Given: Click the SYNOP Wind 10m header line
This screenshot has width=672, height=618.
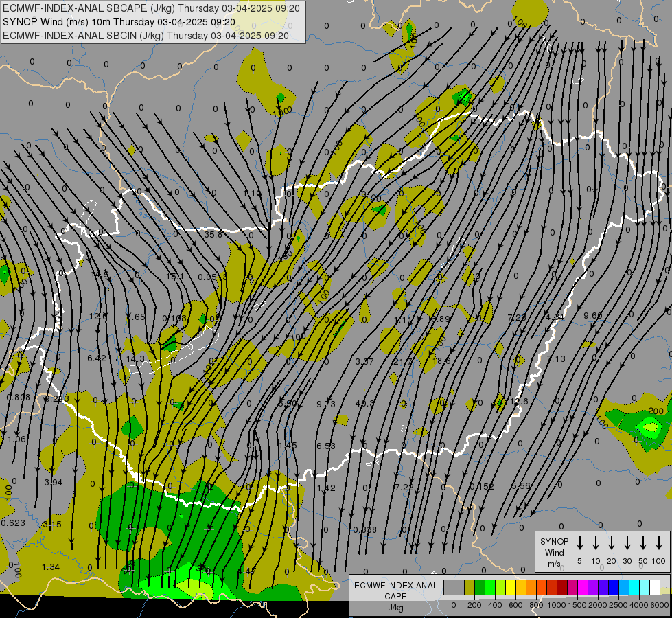Looking at the screenshot, I should 119,22.
